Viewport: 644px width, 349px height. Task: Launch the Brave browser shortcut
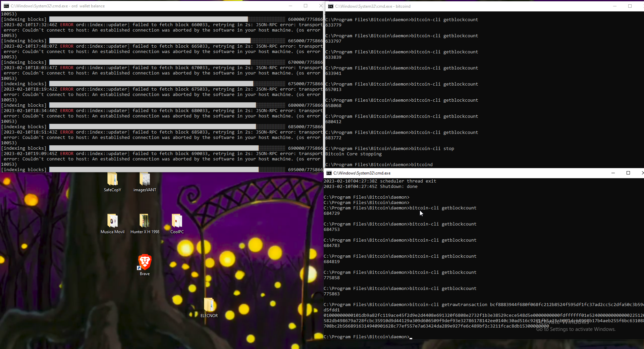[x=145, y=263]
